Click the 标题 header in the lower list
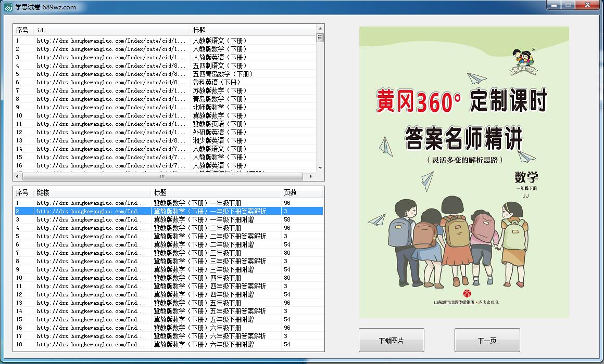This screenshot has width=604, height=364. point(216,192)
